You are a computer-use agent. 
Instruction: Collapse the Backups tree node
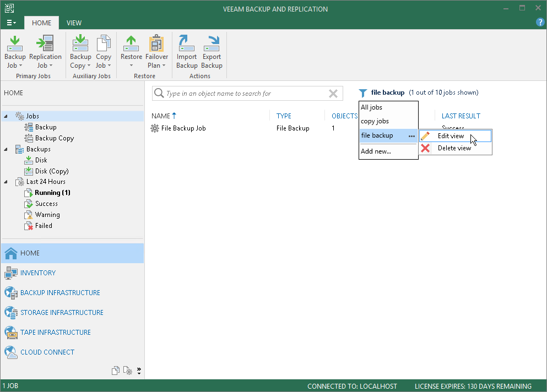point(6,149)
